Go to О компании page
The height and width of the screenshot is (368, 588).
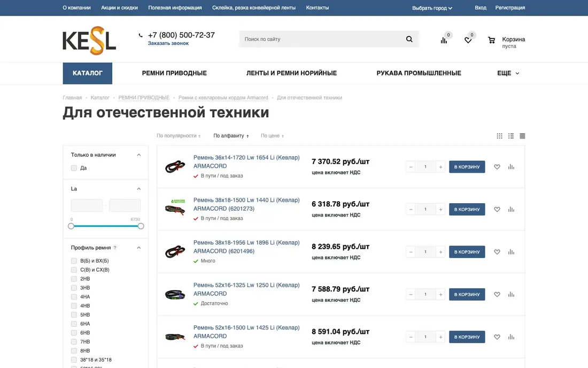pyautogui.click(x=76, y=7)
